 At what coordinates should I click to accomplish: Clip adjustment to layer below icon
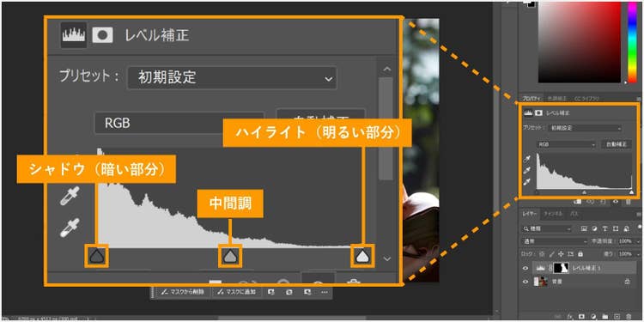click(x=578, y=202)
